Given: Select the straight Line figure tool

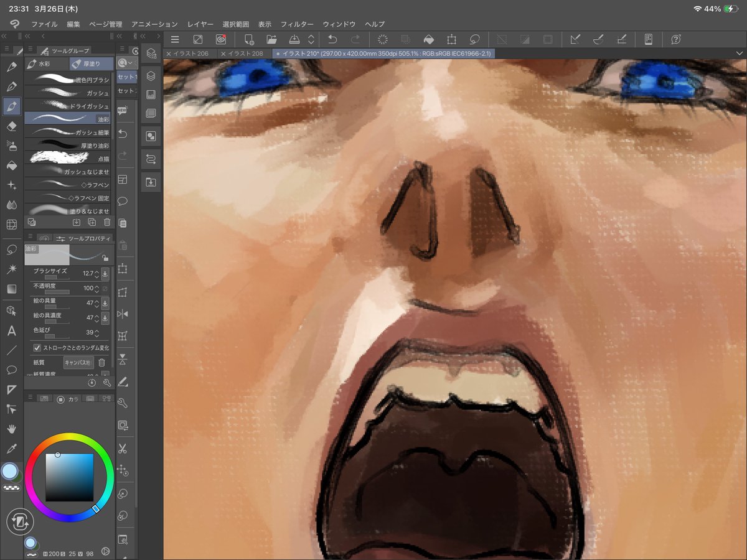Looking at the screenshot, I should [x=11, y=350].
